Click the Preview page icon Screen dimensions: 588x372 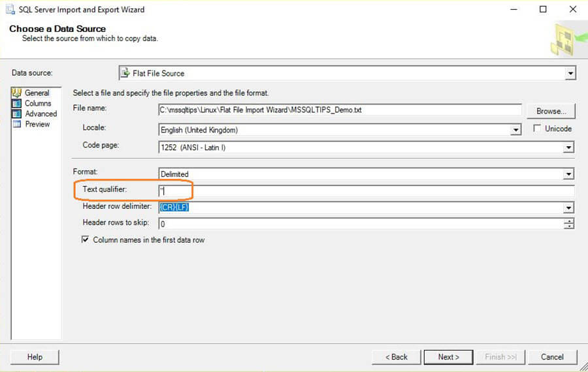tap(17, 124)
